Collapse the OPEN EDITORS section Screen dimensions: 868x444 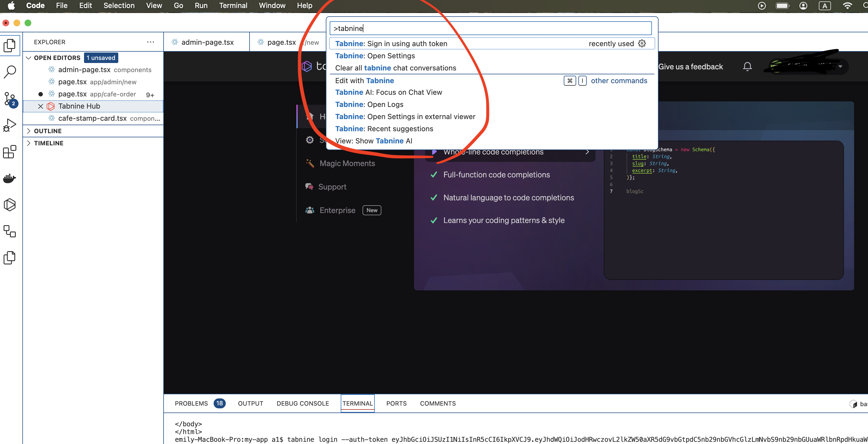tap(29, 57)
